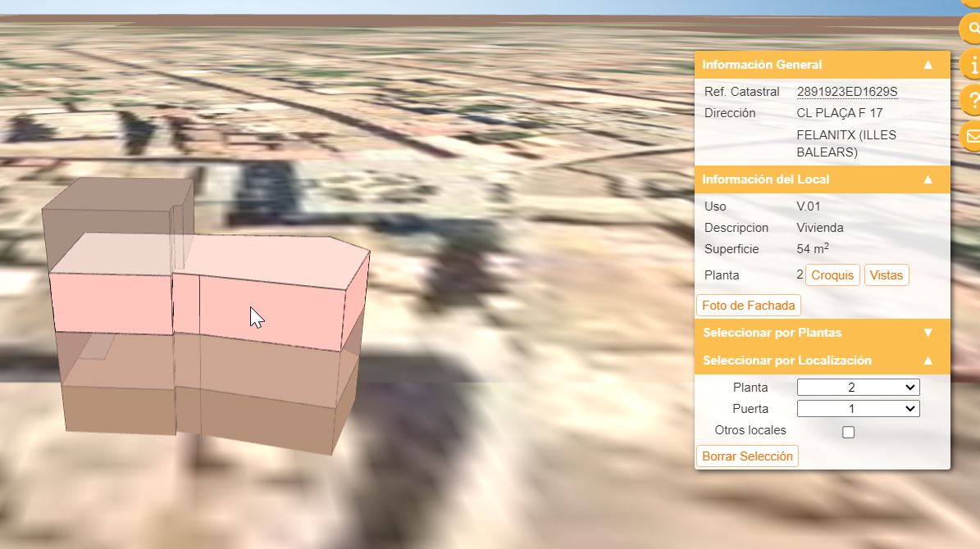This screenshot has height=549, width=980.
Task: Collapse Seleccionar por Localización section arrow
Action: 928,361
